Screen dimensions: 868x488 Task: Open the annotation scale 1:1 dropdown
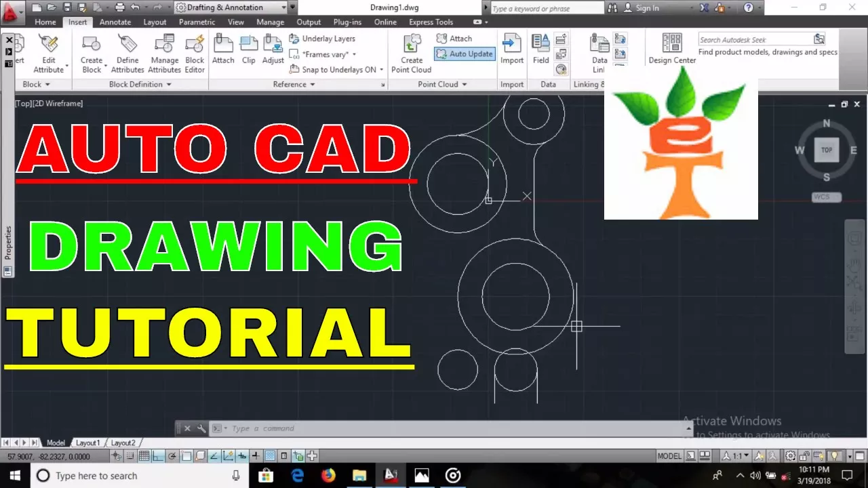pyautogui.click(x=735, y=455)
